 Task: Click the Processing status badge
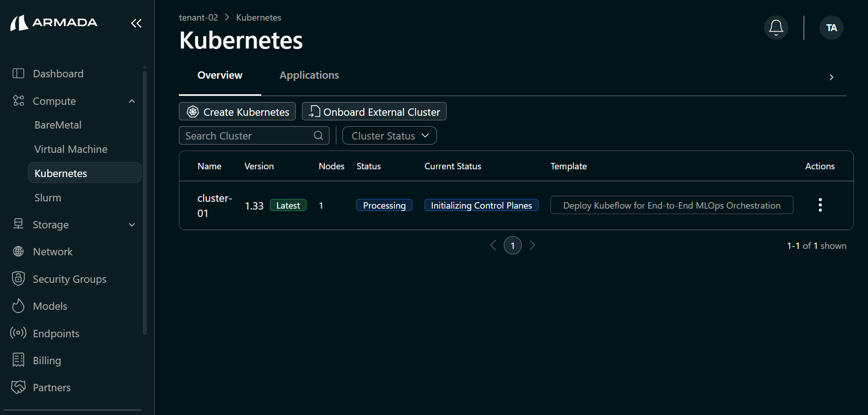coord(384,205)
